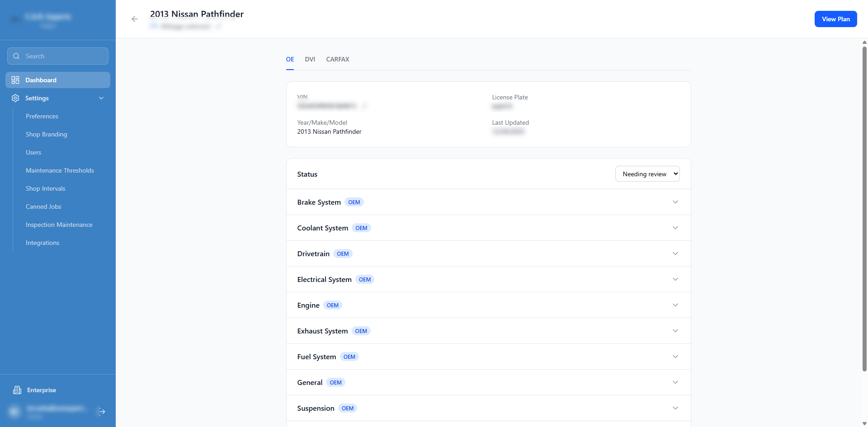Click the View Plan button
The width and height of the screenshot is (868, 427).
pyautogui.click(x=835, y=19)
